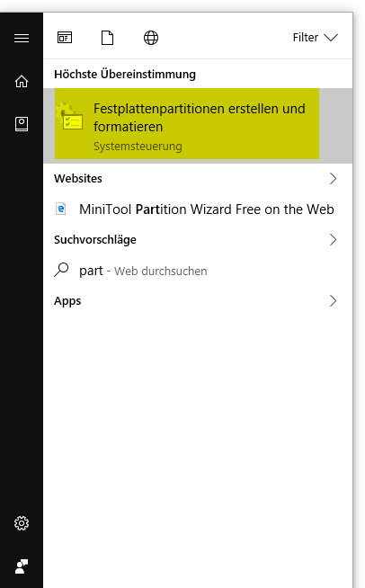Open the Notebook icon in sidebar
Image resolution: width=365 pixels, height=588 pixels.
coord(22,124)
